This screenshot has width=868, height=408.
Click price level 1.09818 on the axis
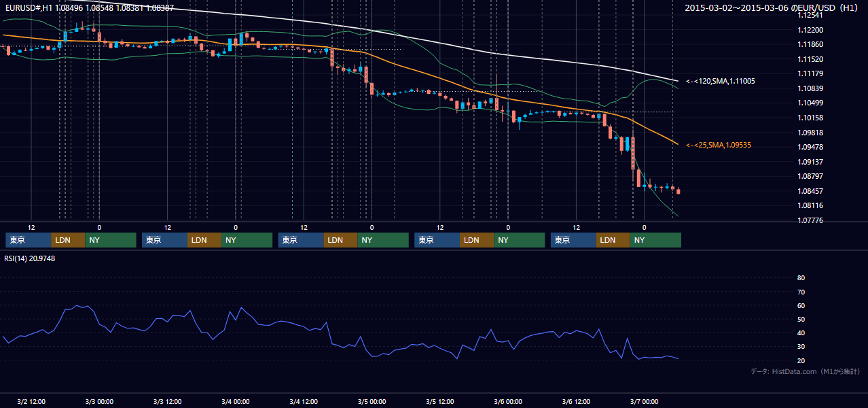(810, 133)
